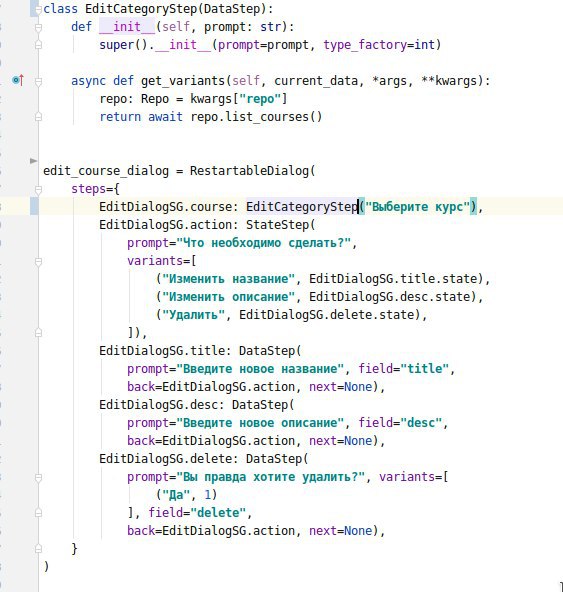The height and width of the screenshot is (592, 563).
Task: Click the "Изменить название" string
Action: 228,279
